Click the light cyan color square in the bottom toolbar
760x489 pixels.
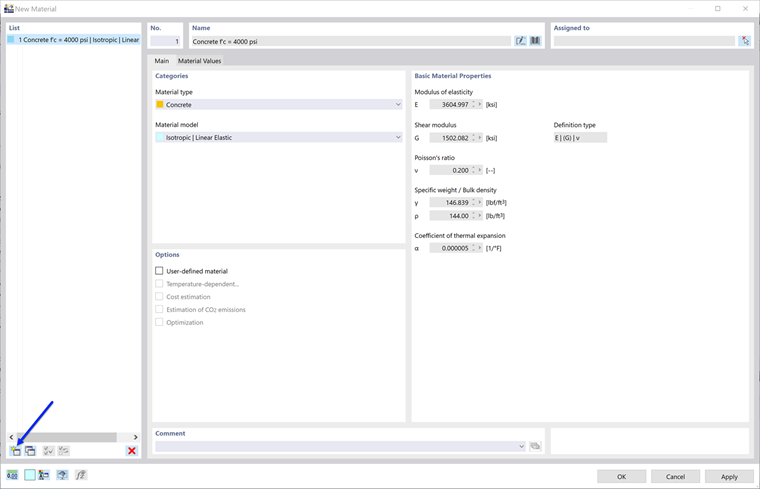coord(30,475)
